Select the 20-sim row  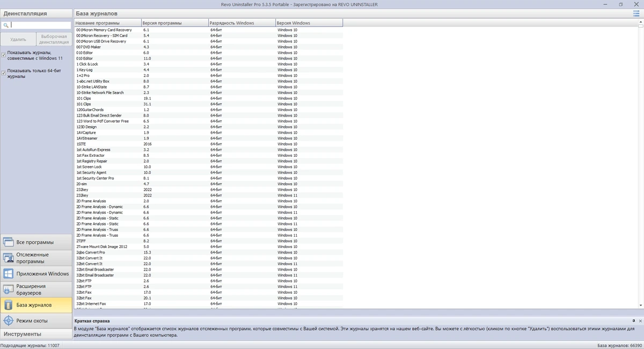pos(208,184)
